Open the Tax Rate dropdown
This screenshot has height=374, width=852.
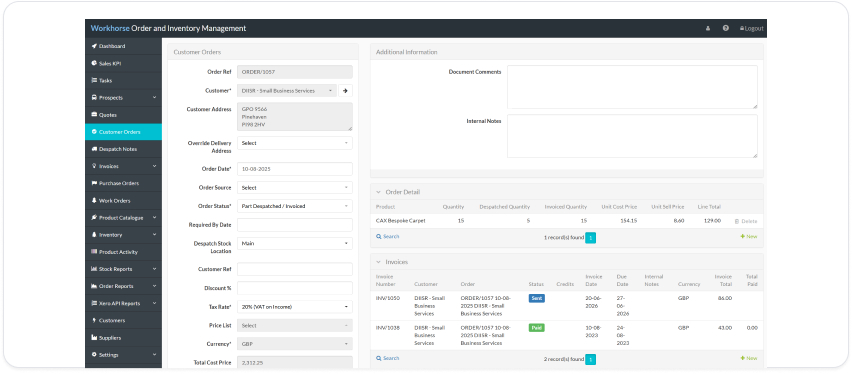pos(295,307)
